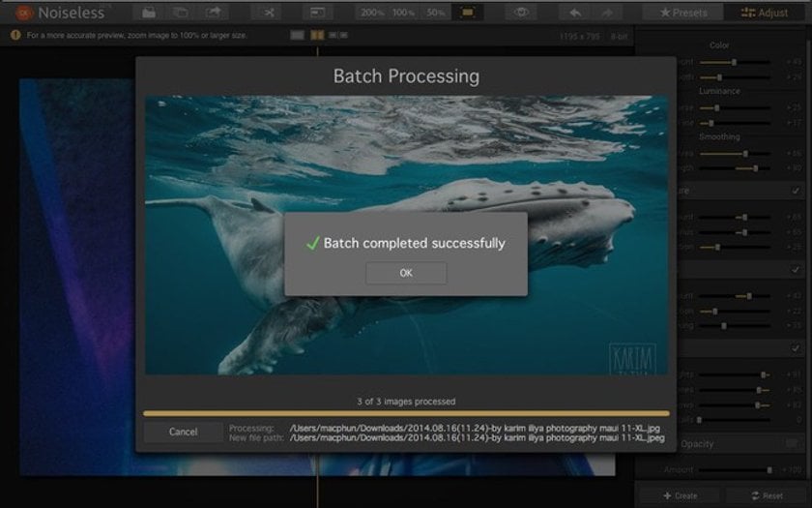
Task: Select the fit-to-screen zoom icon
Action: click(467, 13)
